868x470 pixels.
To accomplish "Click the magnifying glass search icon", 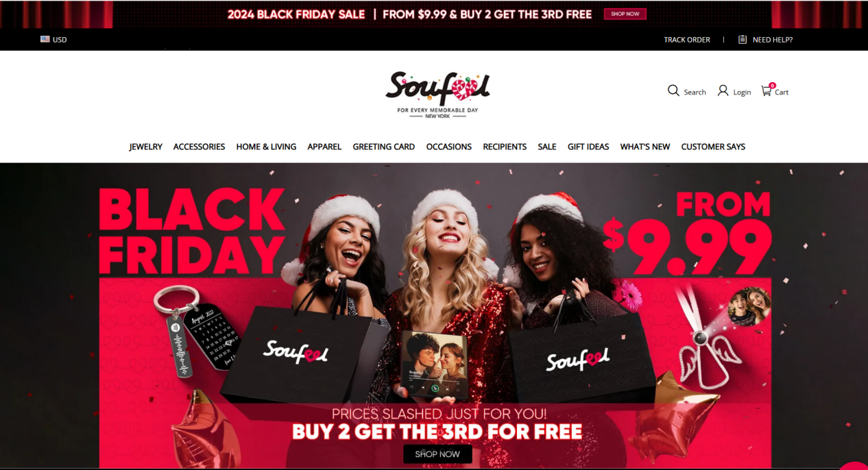I will [x=673, y=90].
